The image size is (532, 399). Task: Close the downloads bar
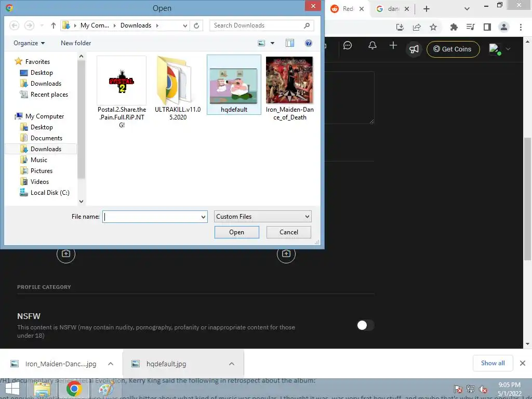(x=523, y=363)
